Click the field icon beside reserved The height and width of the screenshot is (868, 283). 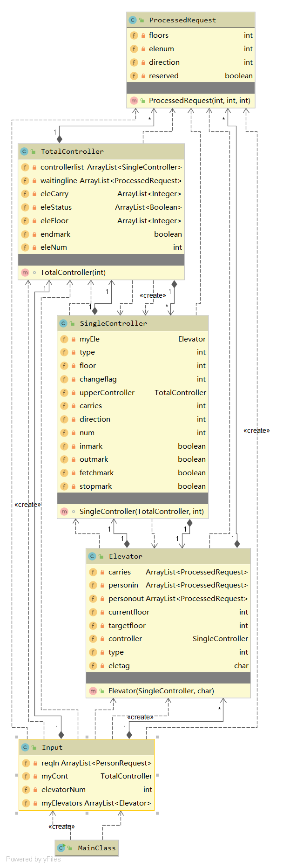134,76
